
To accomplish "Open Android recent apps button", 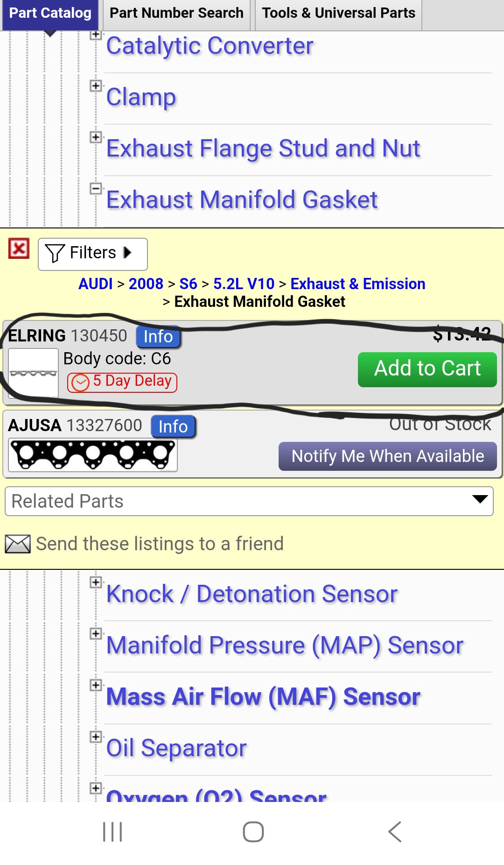I will pos(112,832).
